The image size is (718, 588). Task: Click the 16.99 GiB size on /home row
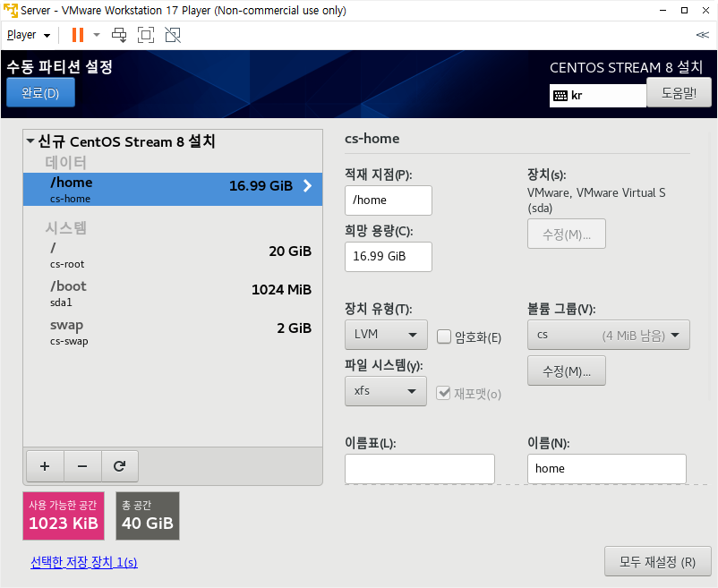pos(261,186)
